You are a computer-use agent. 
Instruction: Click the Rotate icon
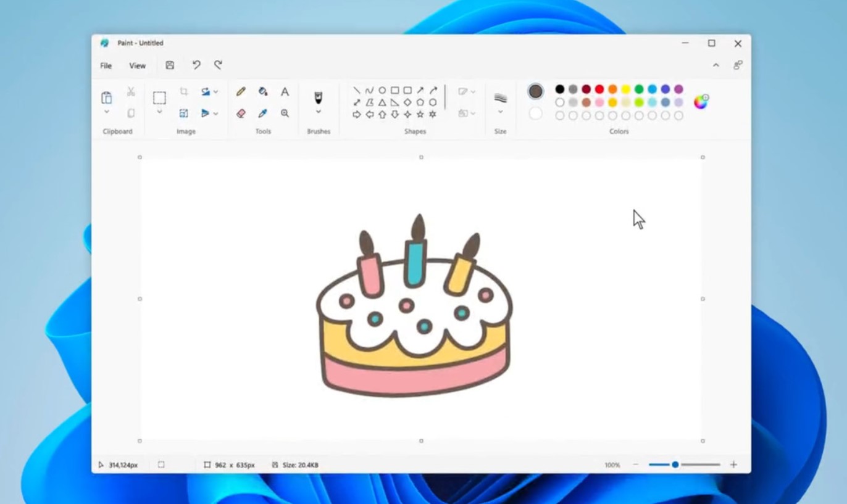click(206, 91)
